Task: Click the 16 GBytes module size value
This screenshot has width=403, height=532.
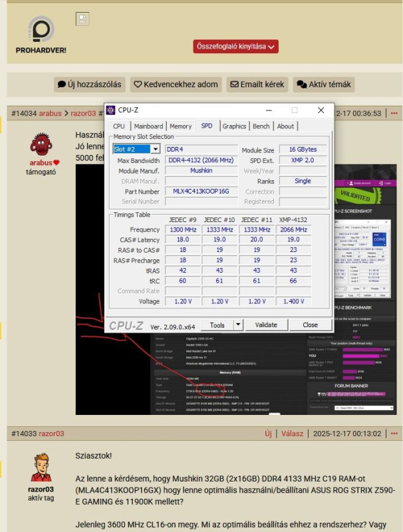Action: 303,149
